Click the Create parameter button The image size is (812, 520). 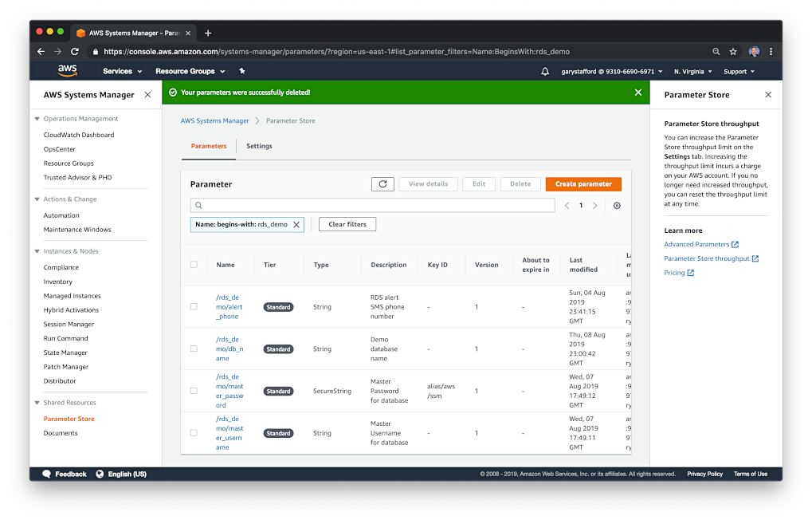point(583,183)
